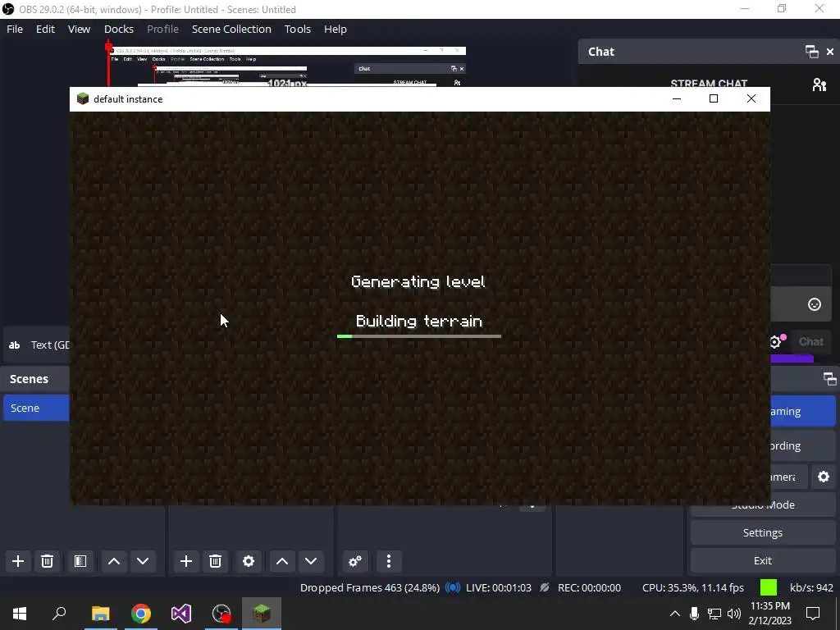This screenshot has width=840, height=630.
Task: Open the Edit menu
Action: pos(46,29)
